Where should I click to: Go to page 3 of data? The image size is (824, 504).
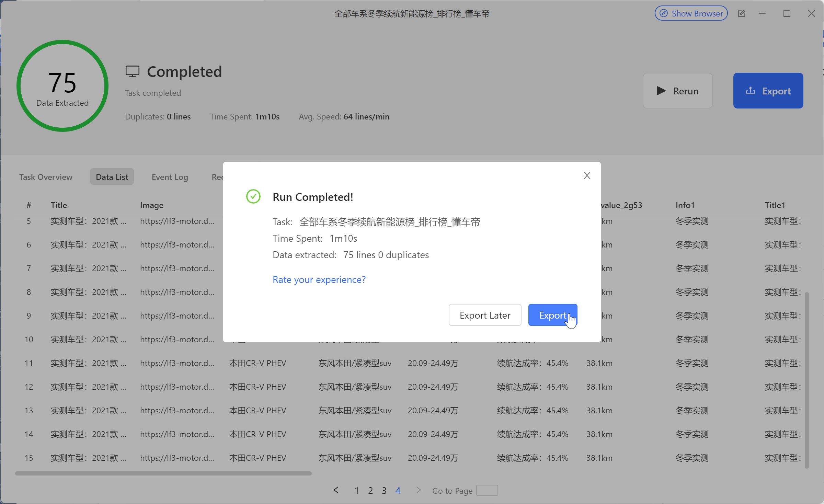[x=384, y=491]
